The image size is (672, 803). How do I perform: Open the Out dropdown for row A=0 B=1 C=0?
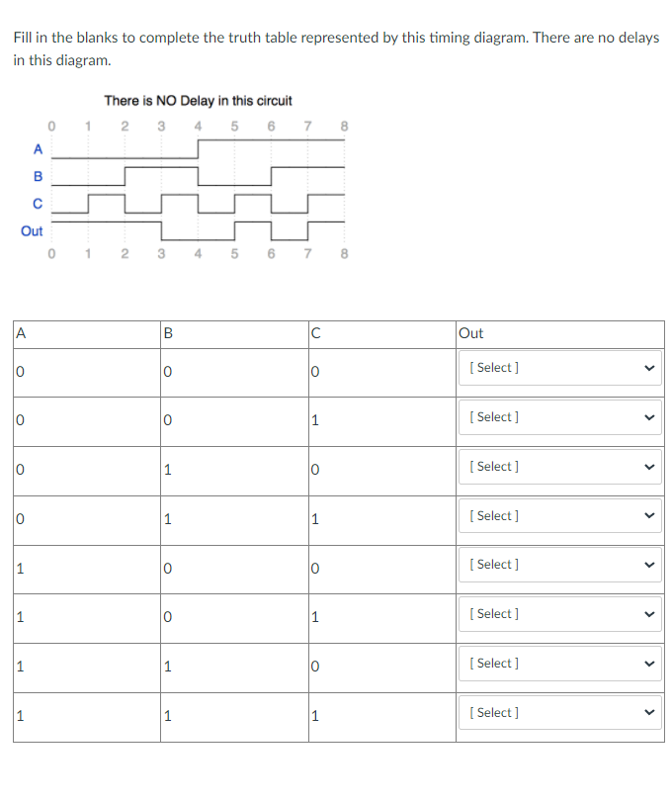[559, 466]
